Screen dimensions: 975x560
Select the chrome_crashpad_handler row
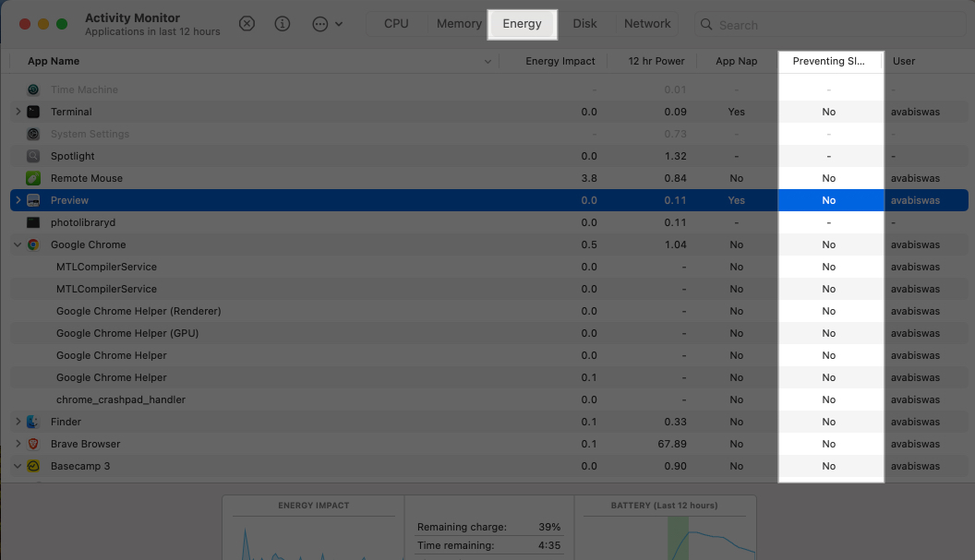point(489,399)
